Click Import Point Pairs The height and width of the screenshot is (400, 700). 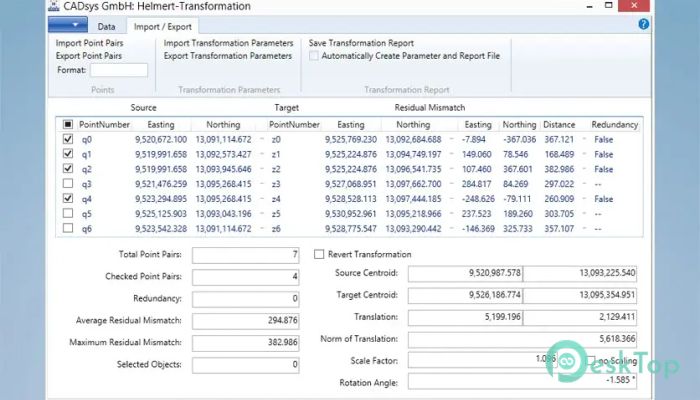point(89,44)
